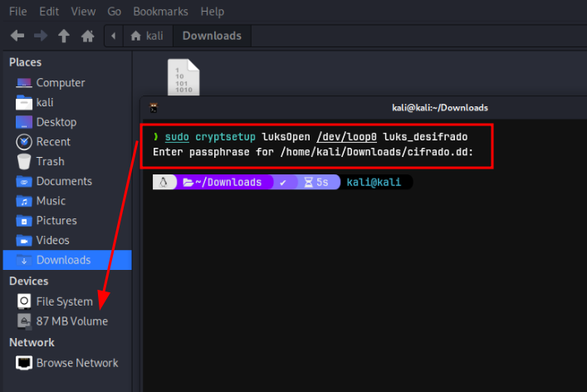Click the Network section header
Screen dimensions: 587x392
pos(32,342)
